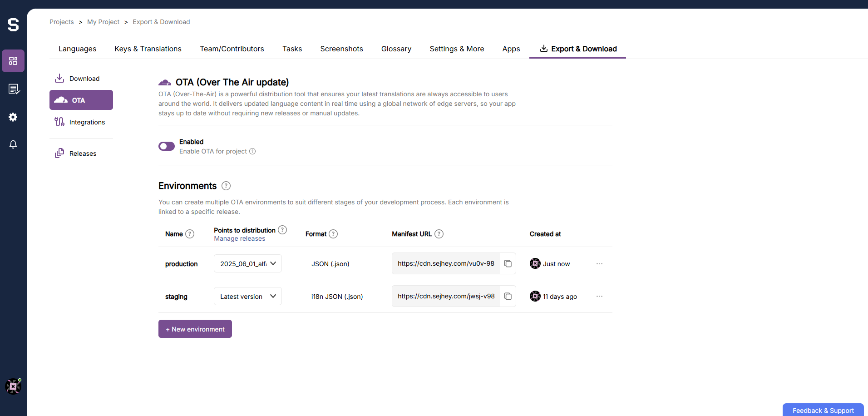Open user avatar menu in sidebar
This screenshot has width=868, height=416.
pyautogui.click(x=13, y=386)
